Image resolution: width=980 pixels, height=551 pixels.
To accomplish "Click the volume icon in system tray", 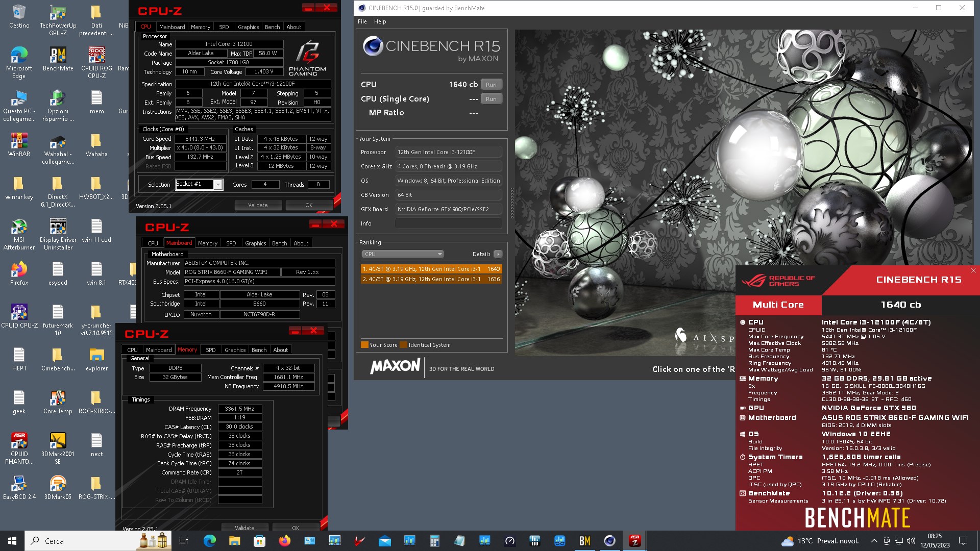I will click(x=911, y=541).
